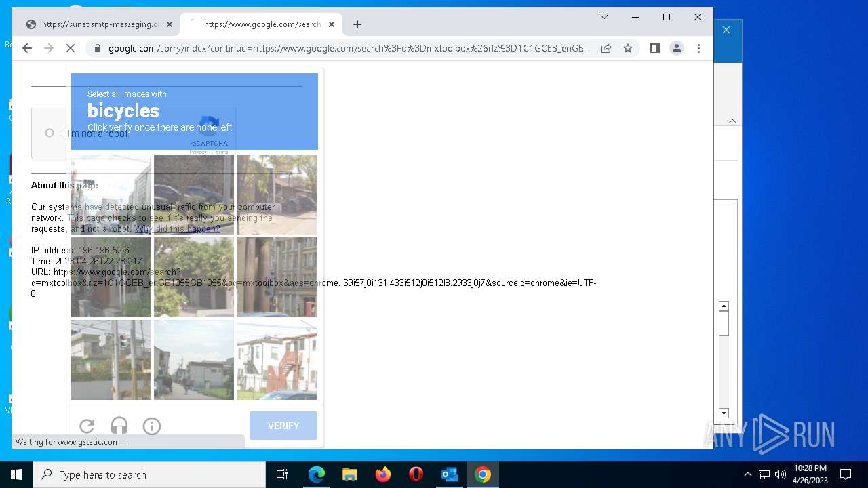This screenshot has width=868, height=488.
Task: Open Chrome profile menu
Action: point(677,48)
